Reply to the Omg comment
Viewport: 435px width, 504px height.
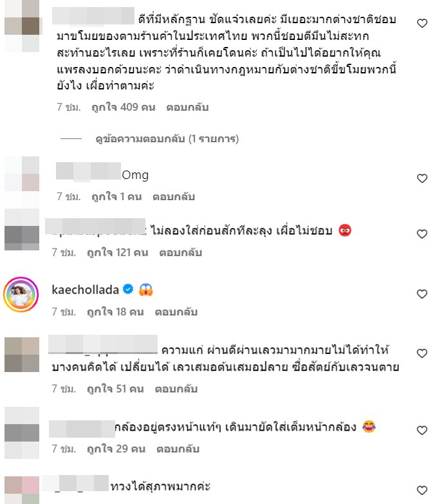pos(174,196)
